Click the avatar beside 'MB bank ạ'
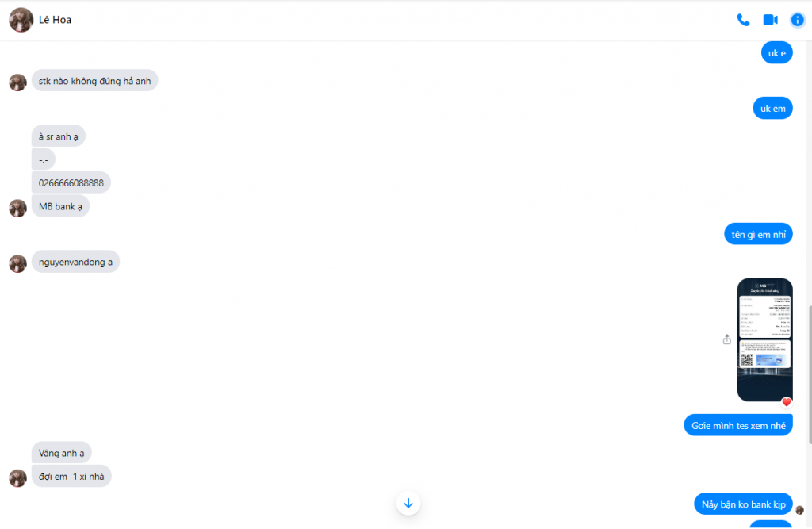 point(17,208)
